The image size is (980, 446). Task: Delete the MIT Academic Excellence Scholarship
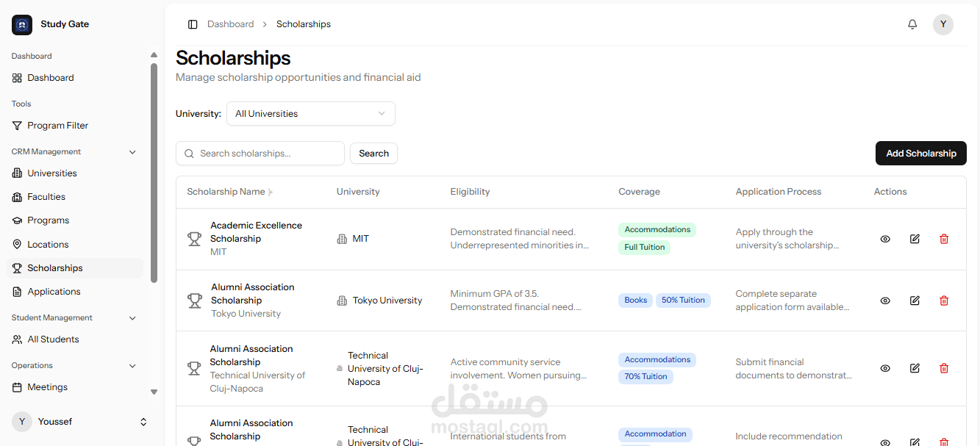(944, 239)
